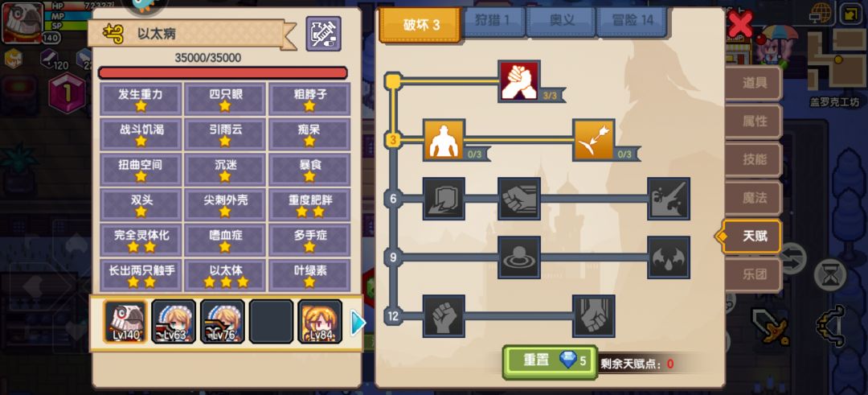Show more characters with the blue arrow
Viewport: 868px width, 395px height.
tap(358, 323)
